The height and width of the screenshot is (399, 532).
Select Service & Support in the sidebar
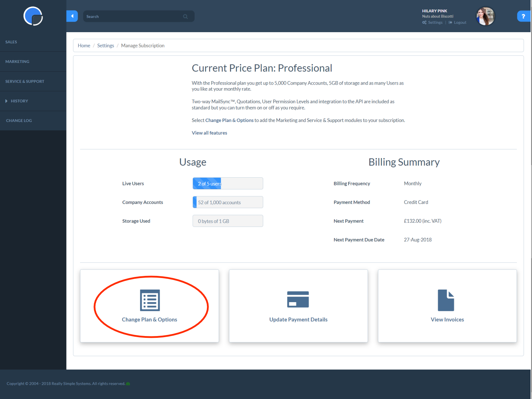coord(25,81)
